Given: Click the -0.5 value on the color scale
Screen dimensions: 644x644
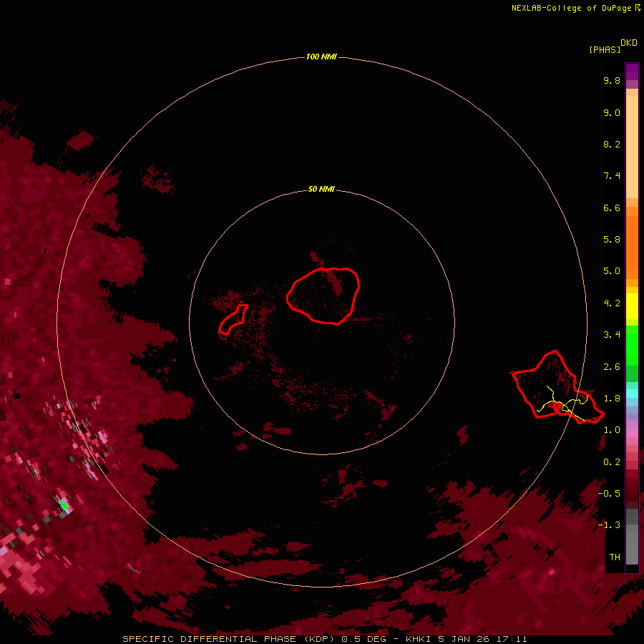Looking at the screenshot, I should (609, 494).
